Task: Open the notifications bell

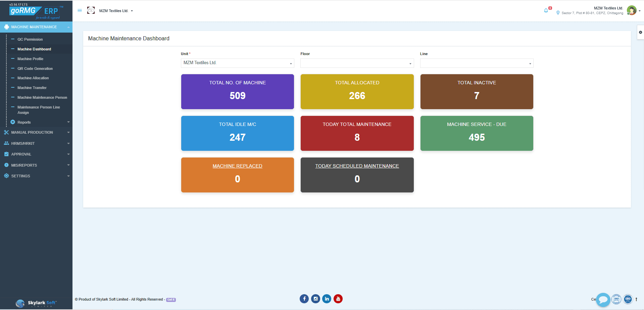Action: 545,10
